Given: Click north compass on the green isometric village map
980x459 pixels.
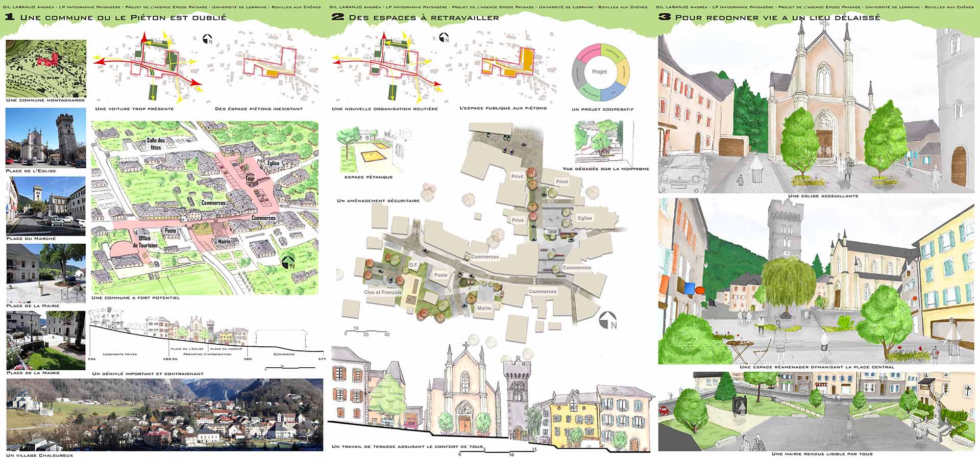Looking at the screenshot, I should (289, 263).
